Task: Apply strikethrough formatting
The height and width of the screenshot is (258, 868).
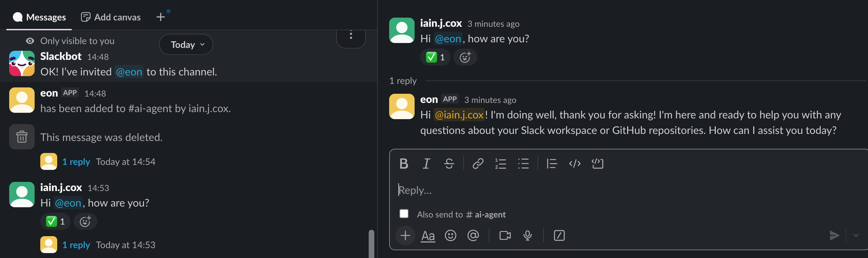Action: (449, 164)
